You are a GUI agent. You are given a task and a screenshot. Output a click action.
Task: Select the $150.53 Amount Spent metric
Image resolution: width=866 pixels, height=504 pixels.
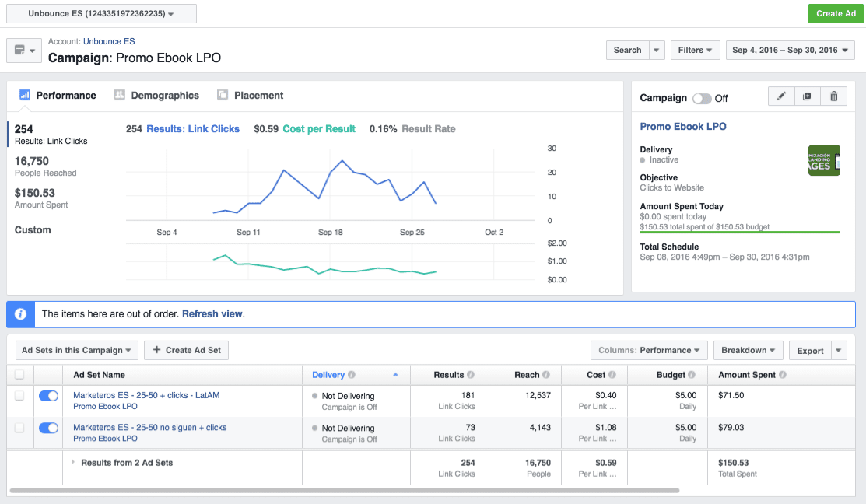pyautogui.click(x=41, y=198)
